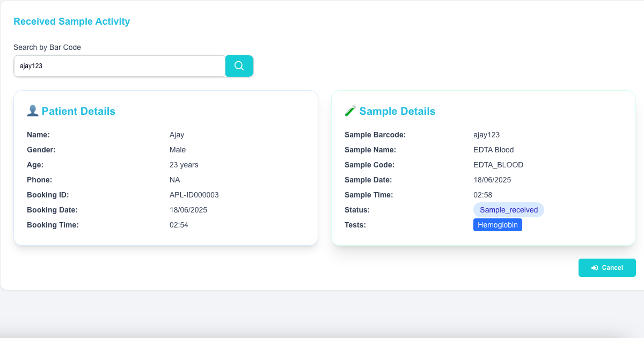Click the test tube icon
The height and width of the screenshot is (338, 644).
click(x=350, y=111)
